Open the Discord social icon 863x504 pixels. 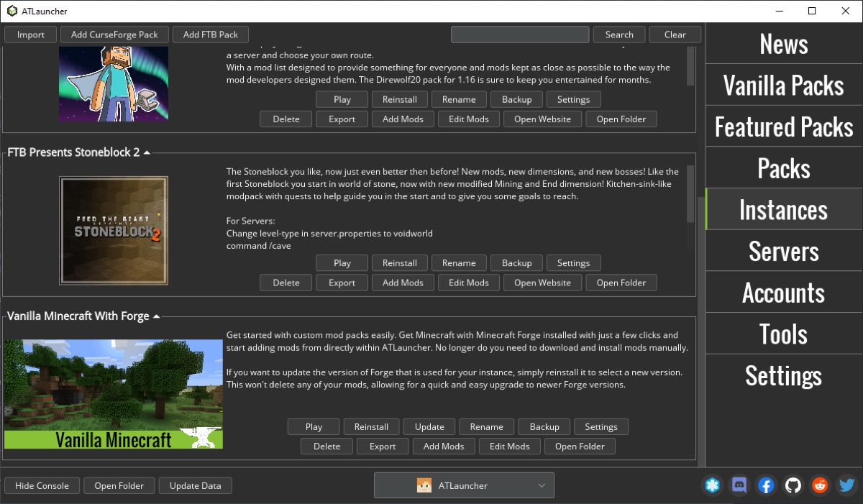pyautogui.click(x=739, y=486)
